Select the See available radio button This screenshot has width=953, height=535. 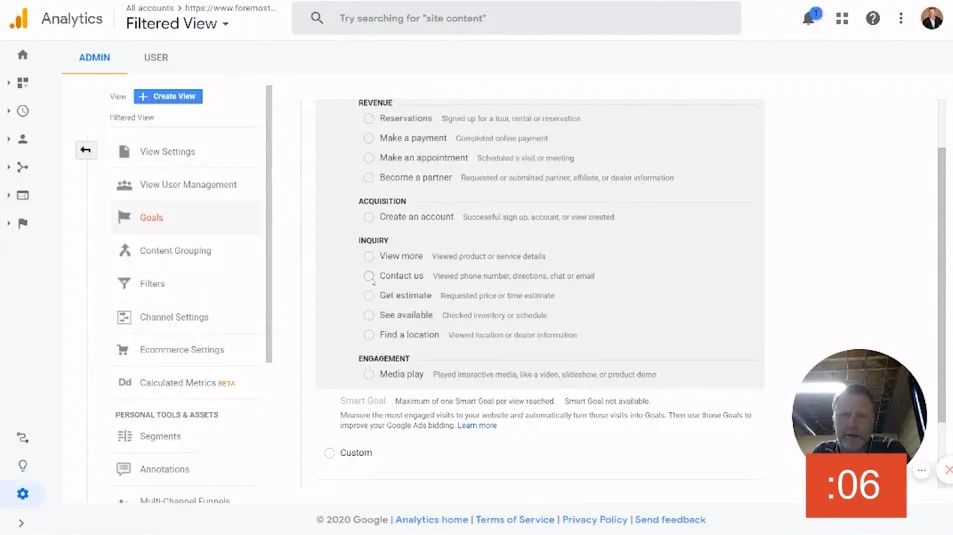pos(369,315)
